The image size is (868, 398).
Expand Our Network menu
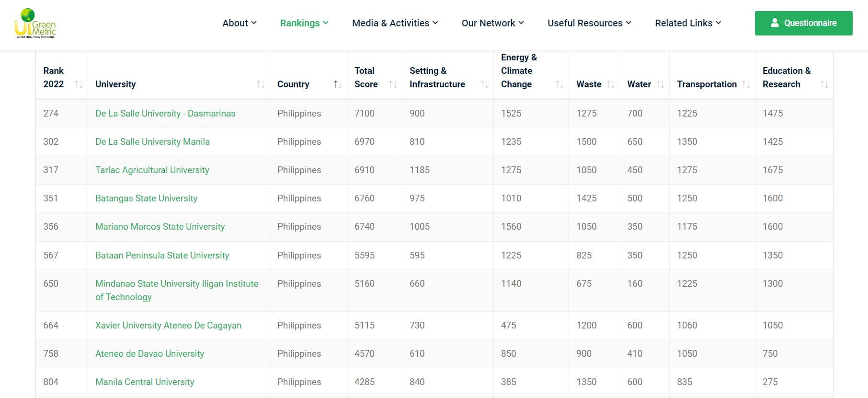(x=492, y=23)
